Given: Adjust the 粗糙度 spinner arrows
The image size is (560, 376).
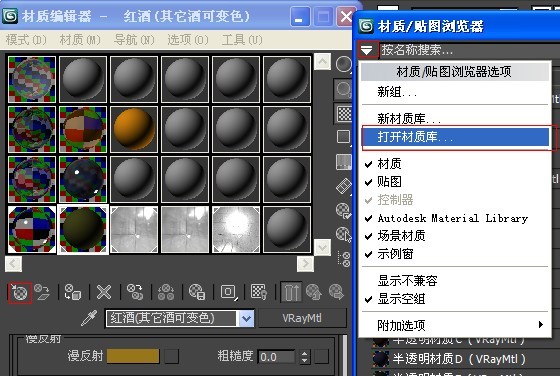Looking at the screenshot, I should 304,356.
